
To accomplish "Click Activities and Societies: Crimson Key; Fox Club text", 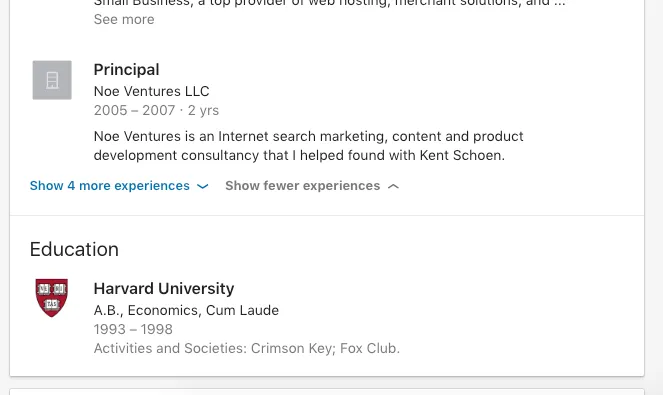I will (x=247, y=348).
